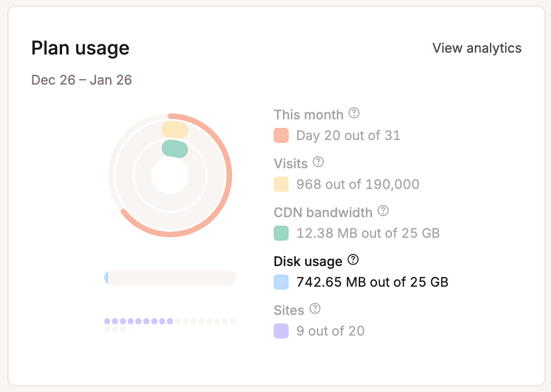Select the yellow Visits legend square
This screenshot has height=392, width=551.
(x=281, y=184)
